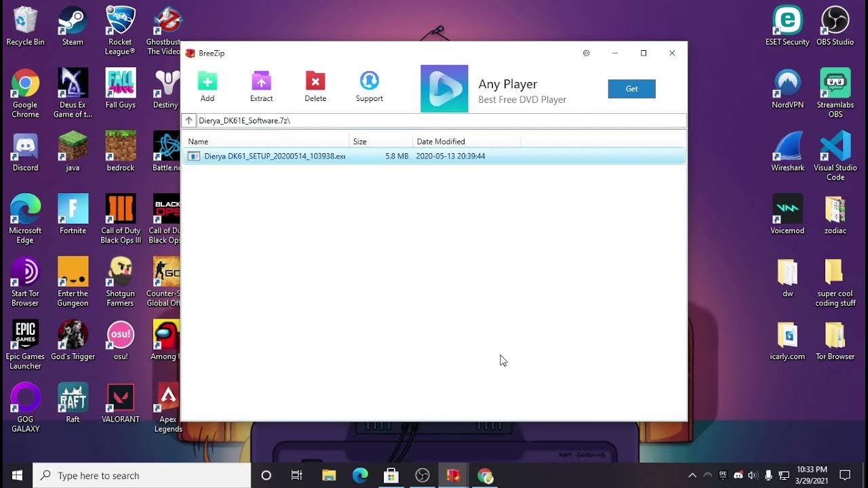Select the osu! desktop icon

(120, 340)
